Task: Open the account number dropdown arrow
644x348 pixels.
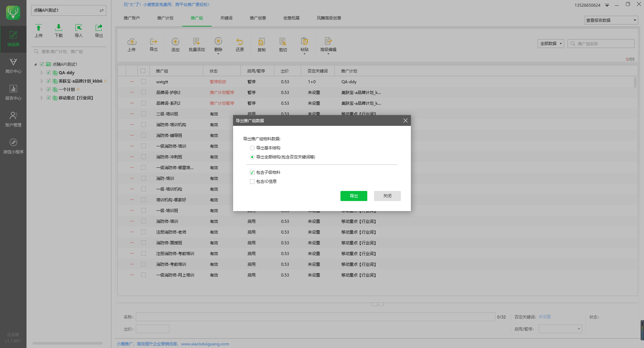Action: [x=607, y=5]
